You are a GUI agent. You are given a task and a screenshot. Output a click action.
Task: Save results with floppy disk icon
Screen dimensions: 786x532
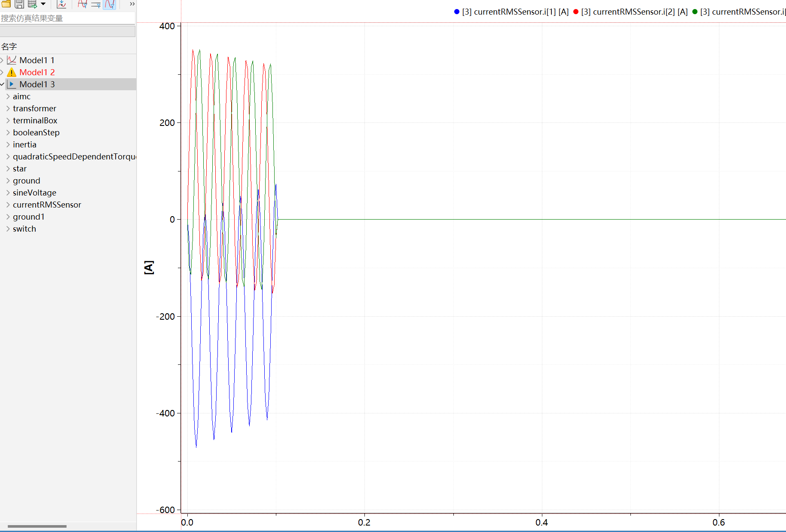[19, 4]
